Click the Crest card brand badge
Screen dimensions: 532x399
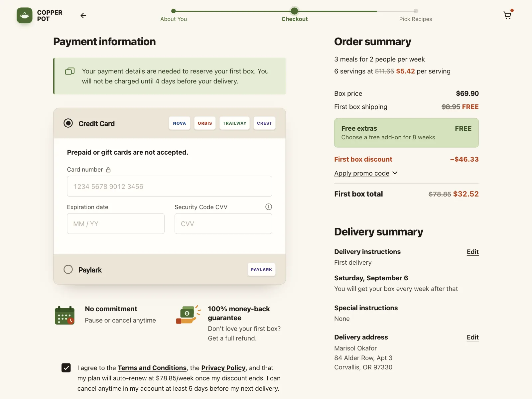[264, 123]
